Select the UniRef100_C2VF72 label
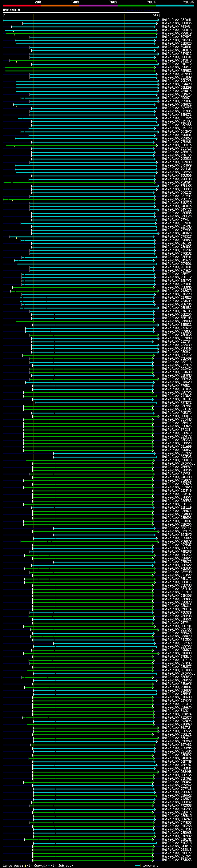The height and width of the screenshot is (868, 197). [176, 437]
